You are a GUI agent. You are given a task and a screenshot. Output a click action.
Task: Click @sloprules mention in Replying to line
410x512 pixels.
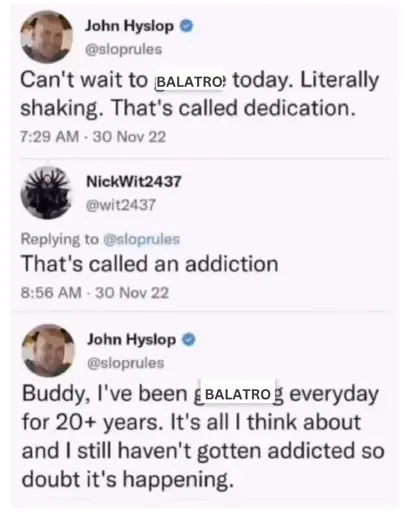tap(142, 239)
